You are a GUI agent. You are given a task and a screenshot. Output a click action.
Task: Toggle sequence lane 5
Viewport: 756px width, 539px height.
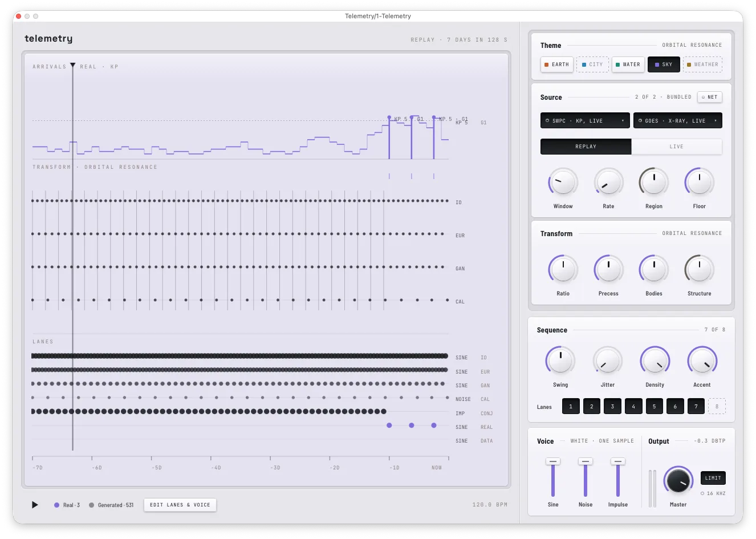(x=655, y=406)
